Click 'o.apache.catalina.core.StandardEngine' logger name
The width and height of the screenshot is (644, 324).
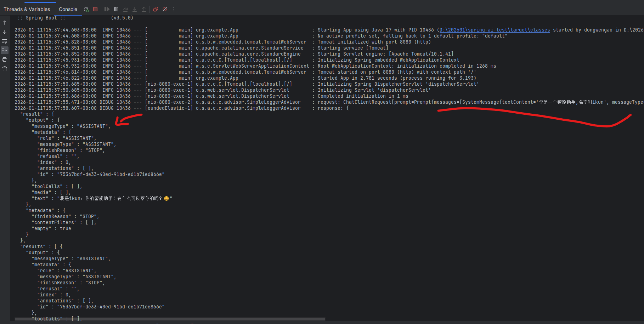248,54
